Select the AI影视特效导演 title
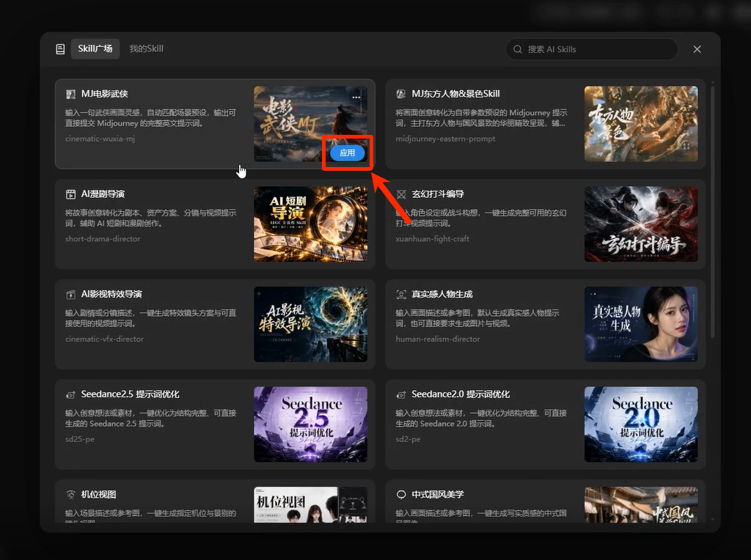 [111, 294]
